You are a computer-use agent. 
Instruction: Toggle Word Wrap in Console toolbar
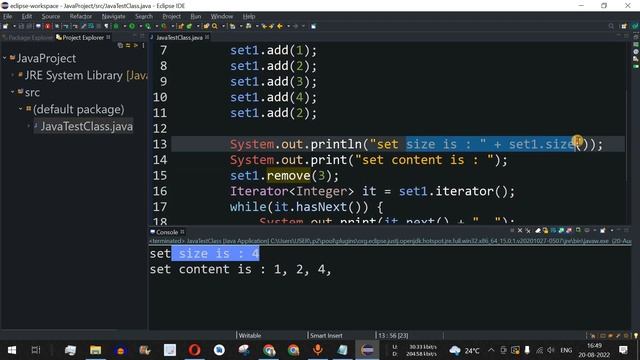[x=553, y=231]
